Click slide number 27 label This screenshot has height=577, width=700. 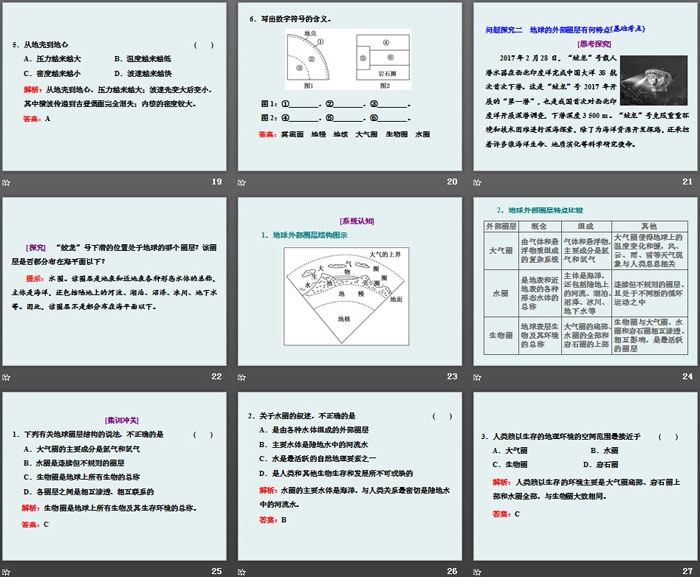[688, 571]
